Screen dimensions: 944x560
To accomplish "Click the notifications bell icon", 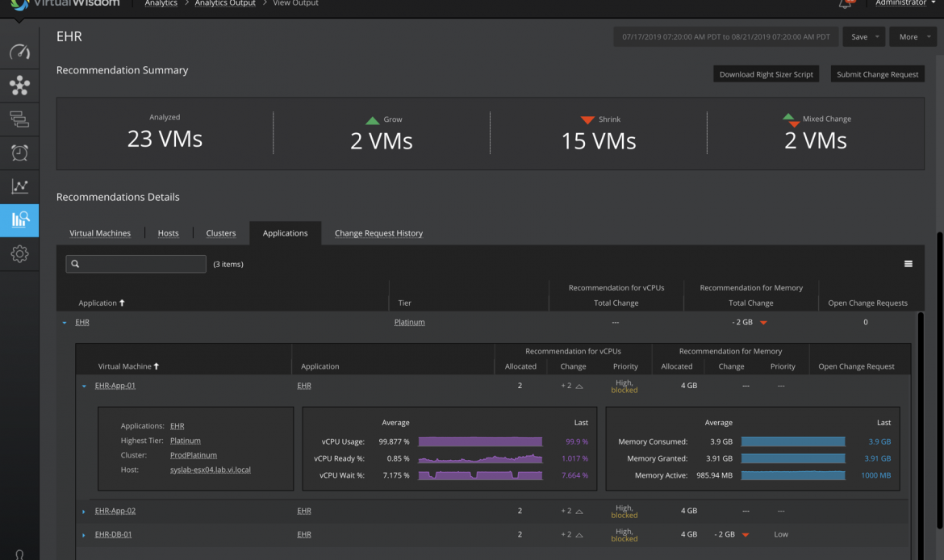I will click(846, 4).
